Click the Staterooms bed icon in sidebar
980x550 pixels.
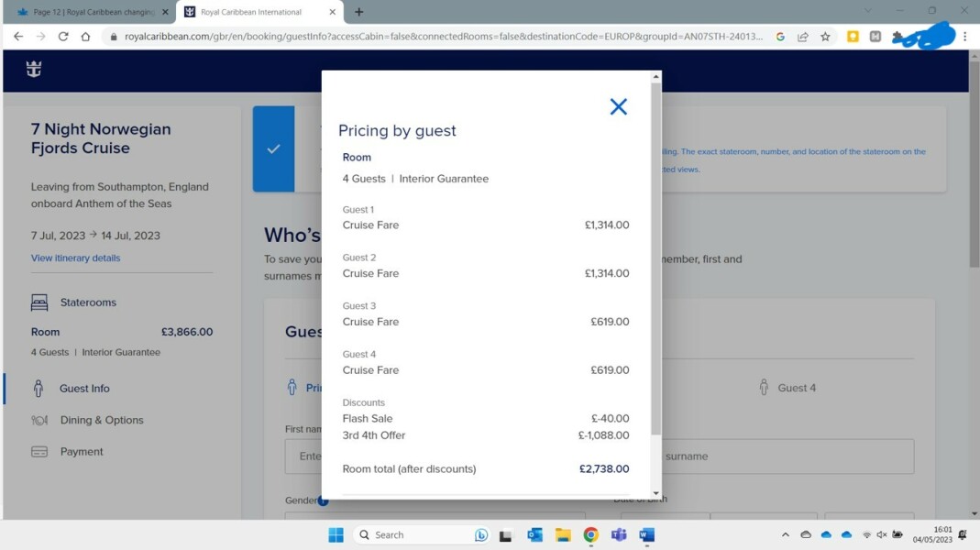[x=39, y=302]
